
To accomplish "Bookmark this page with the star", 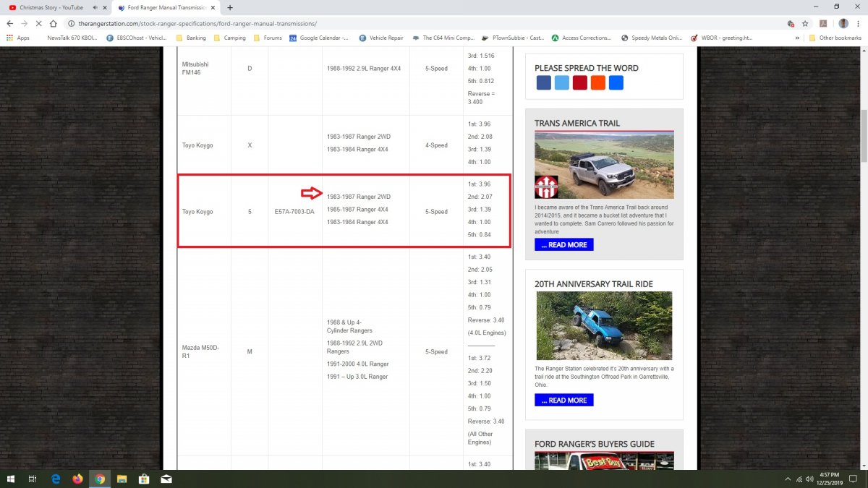I will click(805, 23).
